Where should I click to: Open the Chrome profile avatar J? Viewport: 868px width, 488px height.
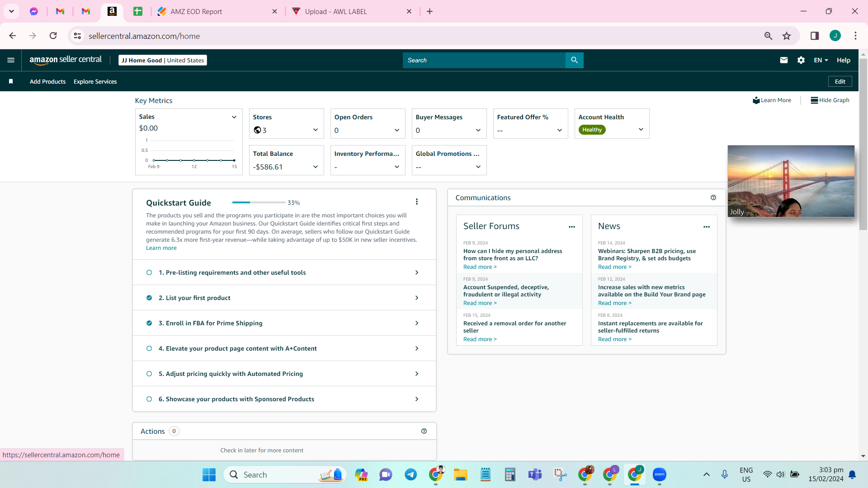pyautogui.click(x=835, y=36)
